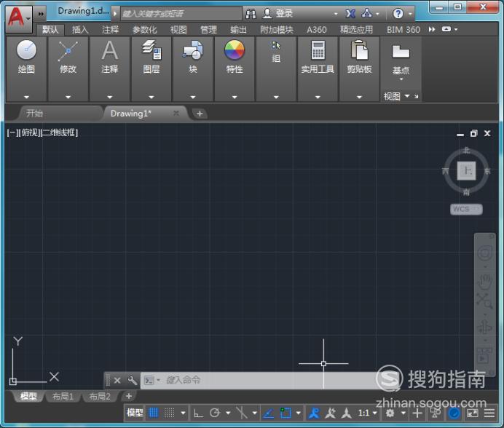The height and width of the screenshot is (428, 504).
Task: Click the binoculars search icon
Action: pos(251,14)
